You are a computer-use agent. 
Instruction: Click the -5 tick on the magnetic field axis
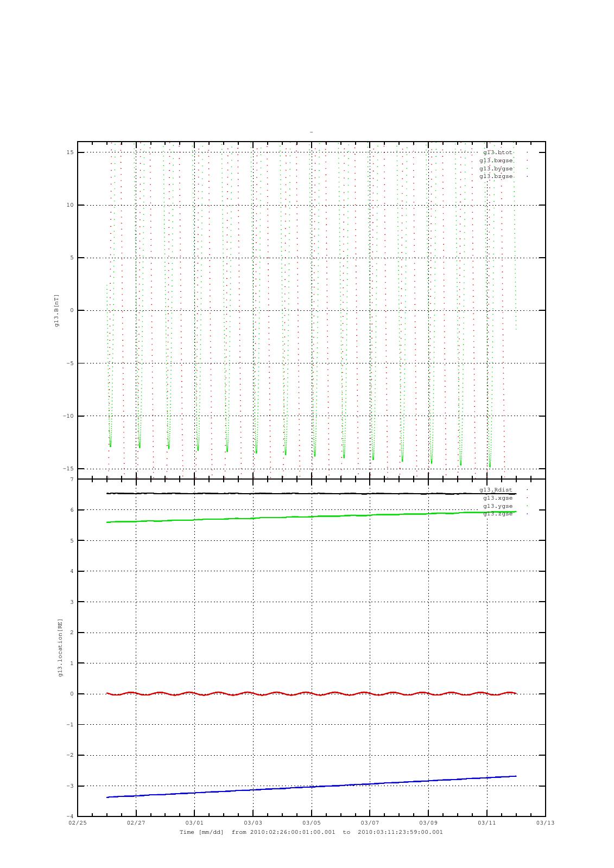coord(71,363)
